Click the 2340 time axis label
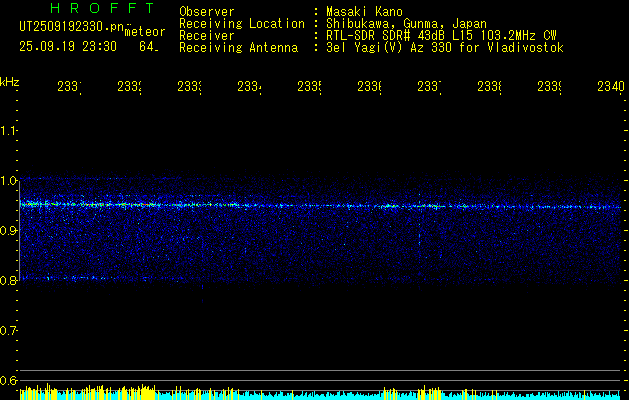 click(x=611, y=86)
